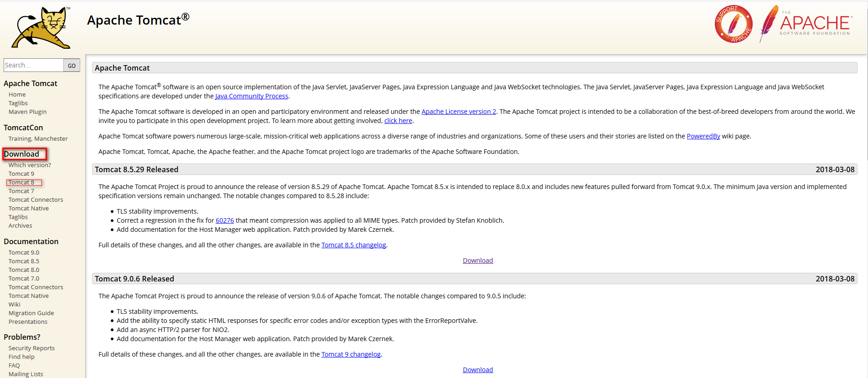Click the Apache Tomcat sidebar heading
This screenshot has height=378, width=868.
31,83
